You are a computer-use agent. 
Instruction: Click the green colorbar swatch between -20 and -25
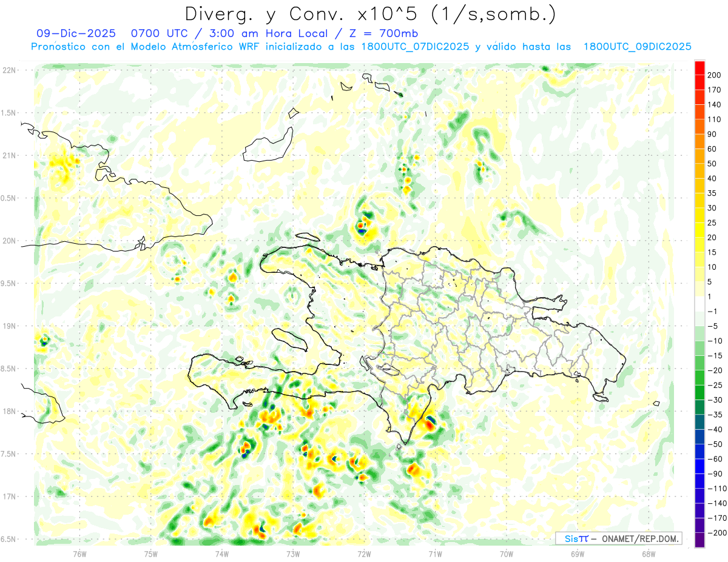[699, 378]
